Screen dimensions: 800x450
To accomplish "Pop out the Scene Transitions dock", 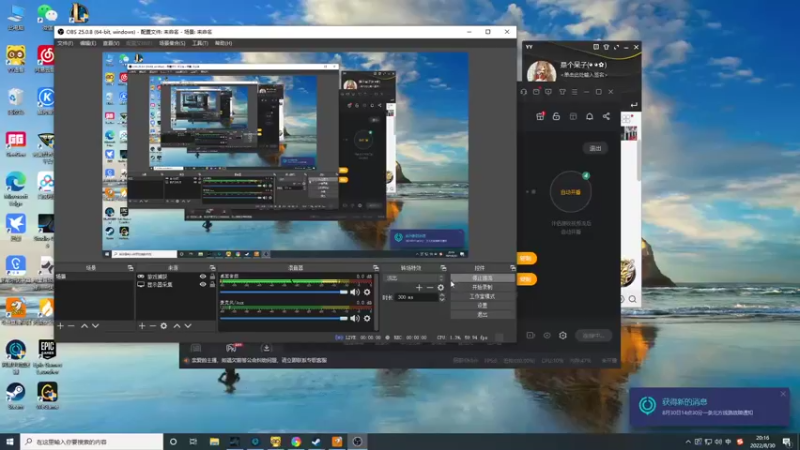I will coord(443,268).
